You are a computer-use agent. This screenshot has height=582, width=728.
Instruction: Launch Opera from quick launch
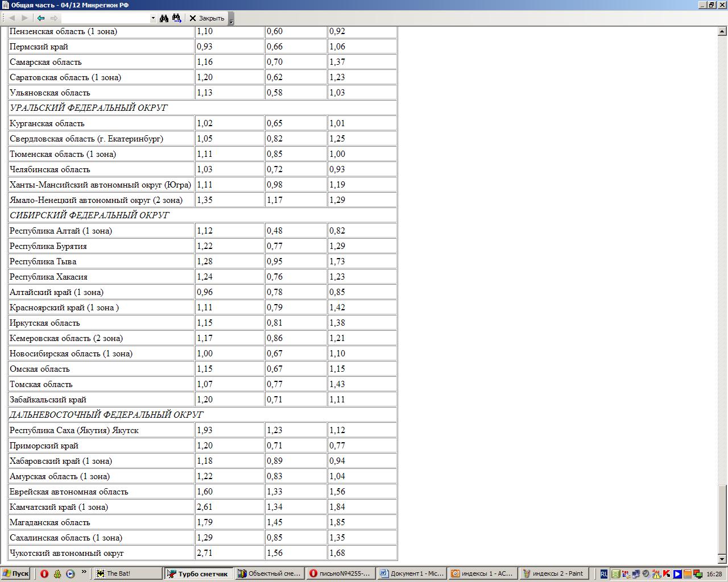[44, 573]
